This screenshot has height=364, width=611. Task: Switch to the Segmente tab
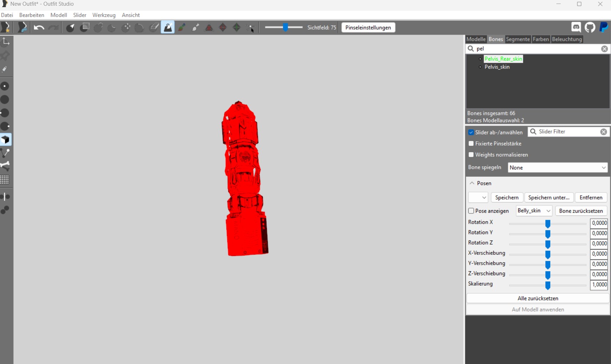point(517,39)
